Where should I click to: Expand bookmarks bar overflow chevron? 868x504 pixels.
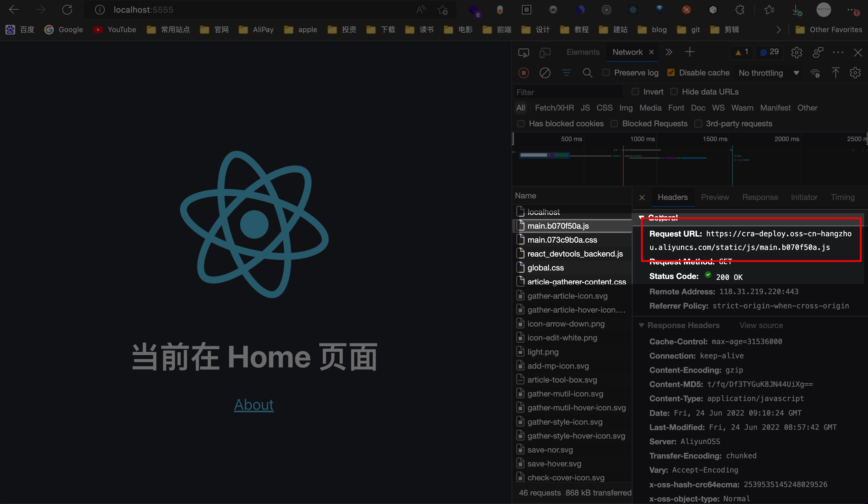point(779,30)
